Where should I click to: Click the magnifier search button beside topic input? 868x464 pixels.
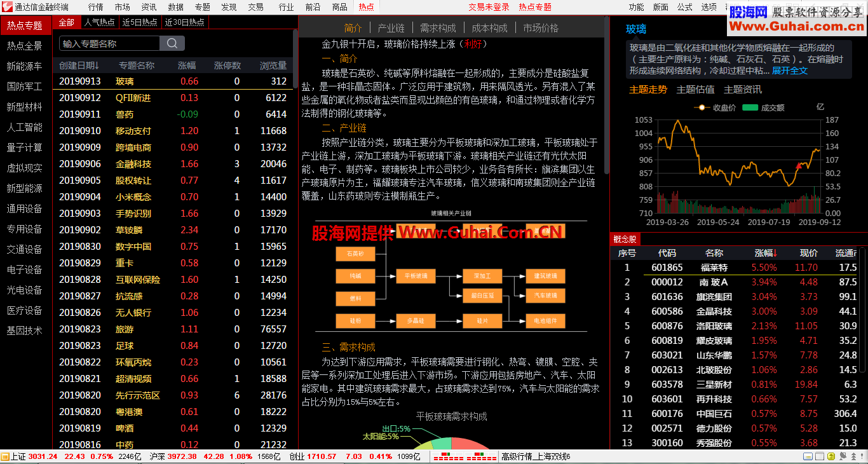click(x=172, y=43)
